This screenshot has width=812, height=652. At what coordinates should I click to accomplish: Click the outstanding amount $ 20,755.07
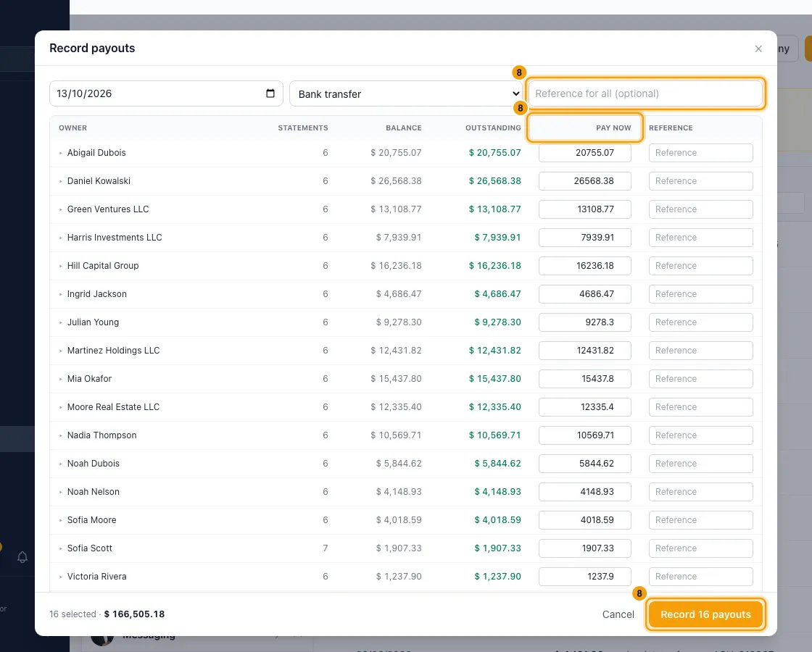click(494, 153)
